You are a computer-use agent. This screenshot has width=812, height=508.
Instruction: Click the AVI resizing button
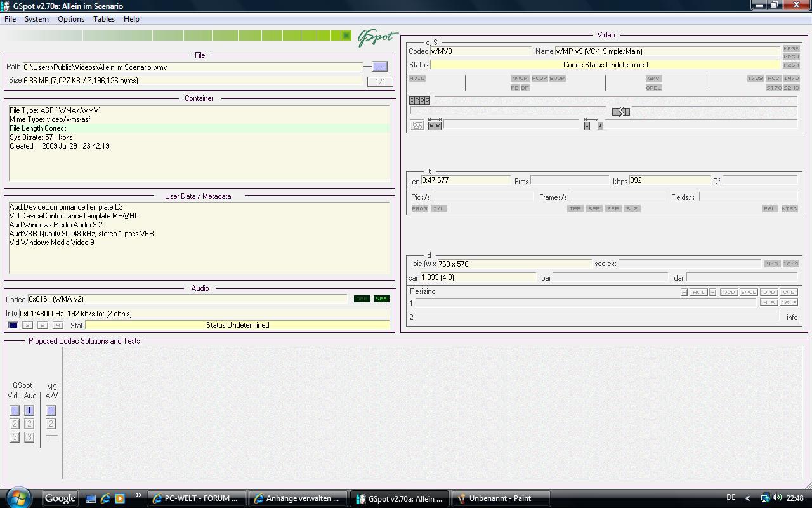pos(698,292)
